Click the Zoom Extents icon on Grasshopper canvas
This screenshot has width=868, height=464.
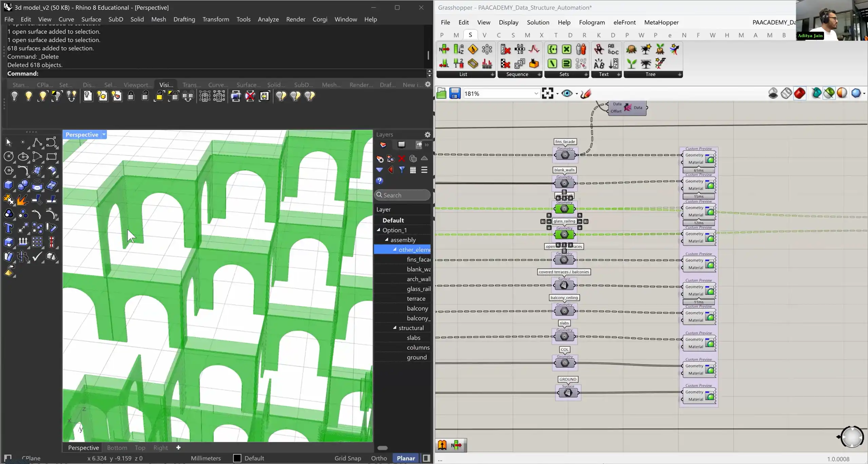pos(548,93)
